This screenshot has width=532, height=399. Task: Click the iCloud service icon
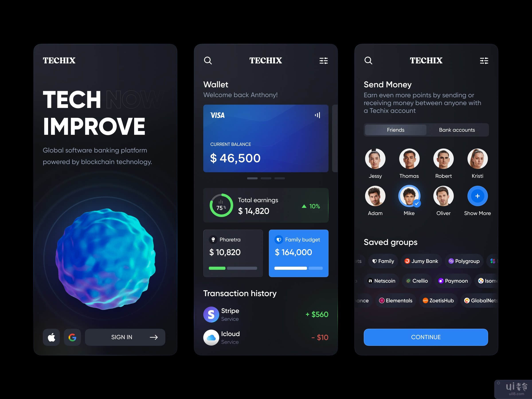click(x=211, y=337)
